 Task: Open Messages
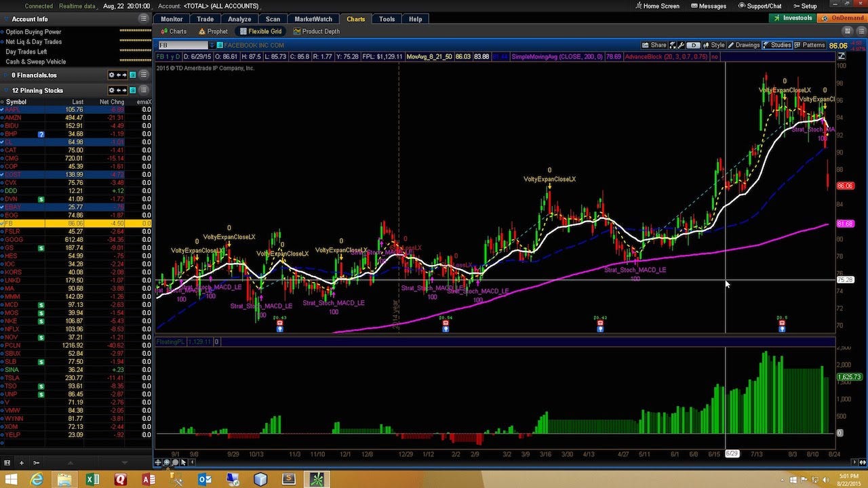708,6
